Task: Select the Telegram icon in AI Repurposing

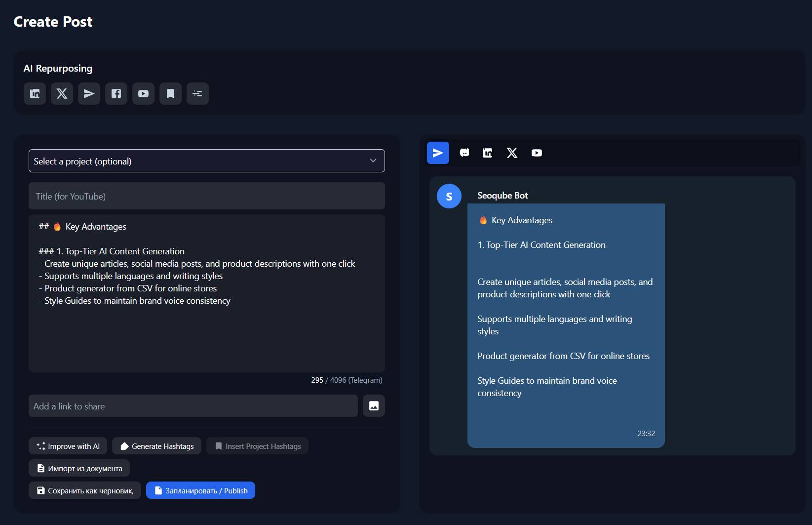Action: coord(89,93)
